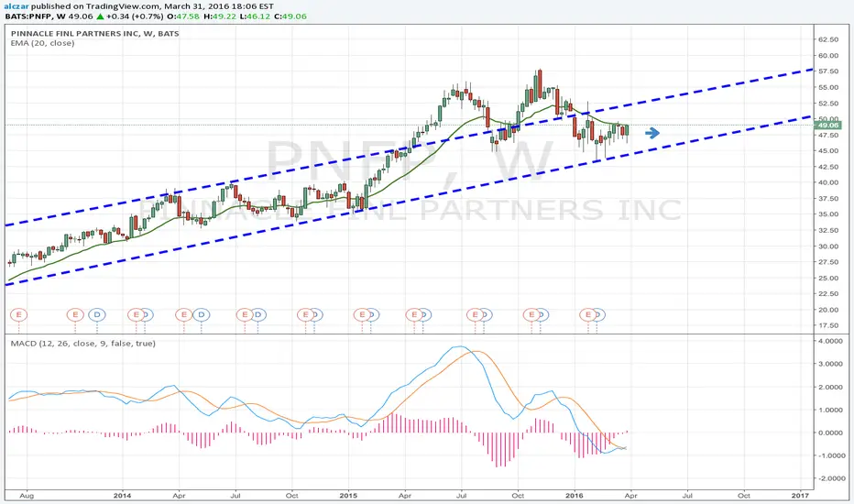
Task: Click the 2015 label on the time axis
Action: [x=348, y=495]
